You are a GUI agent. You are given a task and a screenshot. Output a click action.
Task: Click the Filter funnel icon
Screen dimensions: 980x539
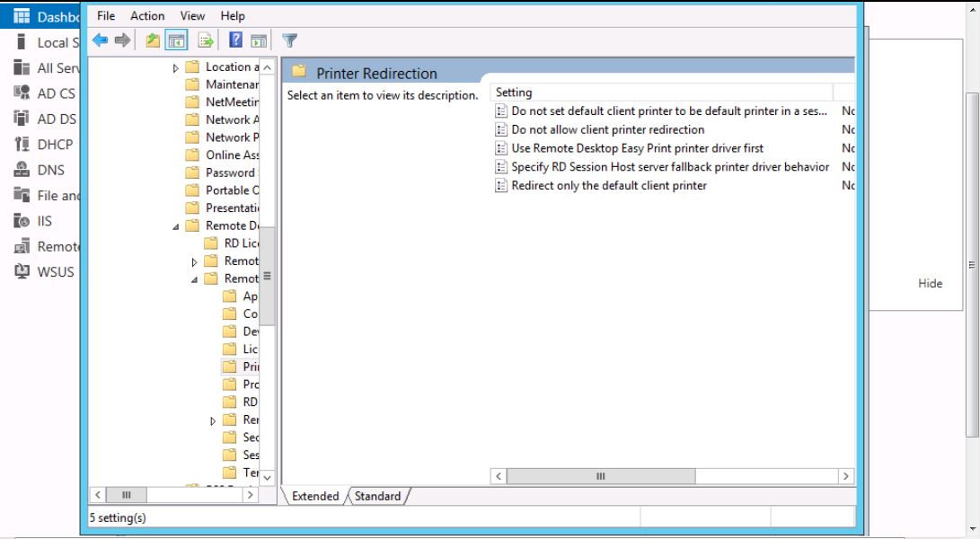click(289, 40)
